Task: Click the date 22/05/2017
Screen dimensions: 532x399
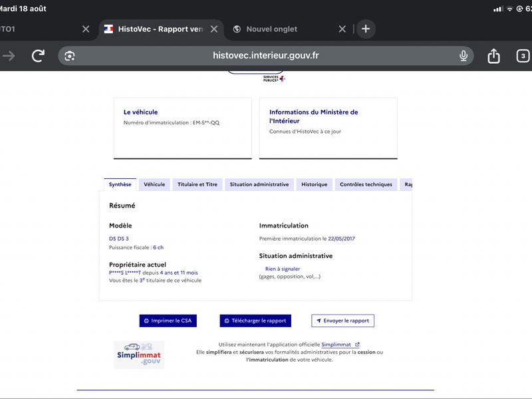Action: [x=341, y=239]
